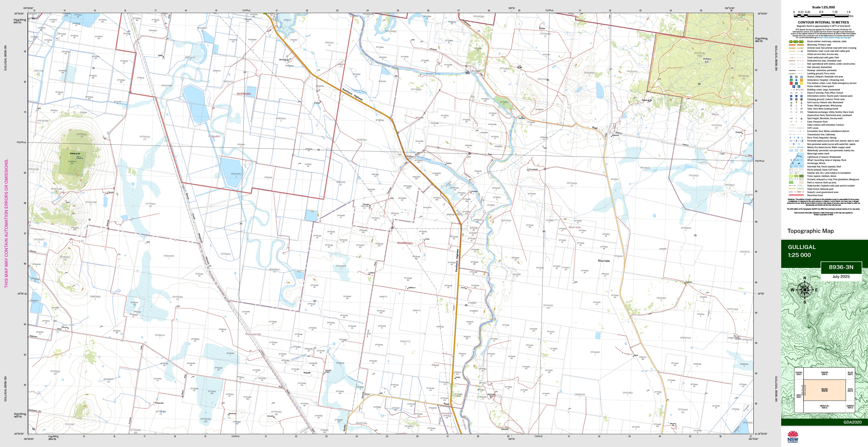
Task: Click the Police station 'P' legend icon
Action: [x=794, y=86]
